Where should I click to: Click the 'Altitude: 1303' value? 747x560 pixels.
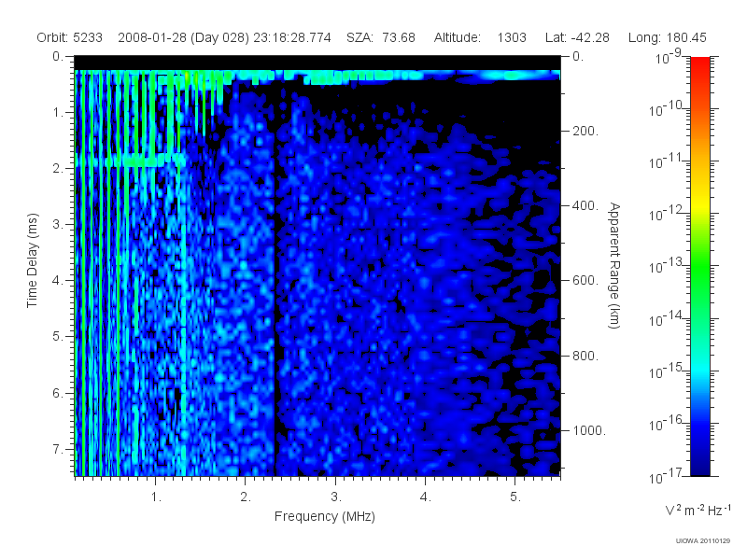pyautogui.click(x=480, y=37)
